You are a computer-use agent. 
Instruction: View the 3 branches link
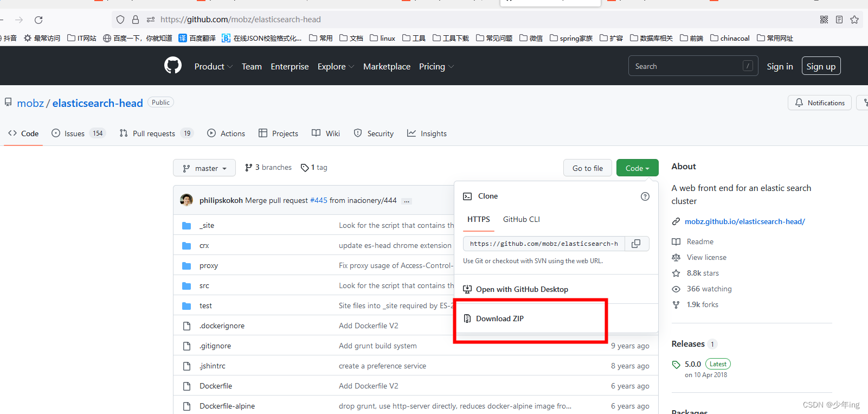coord(268,168)
